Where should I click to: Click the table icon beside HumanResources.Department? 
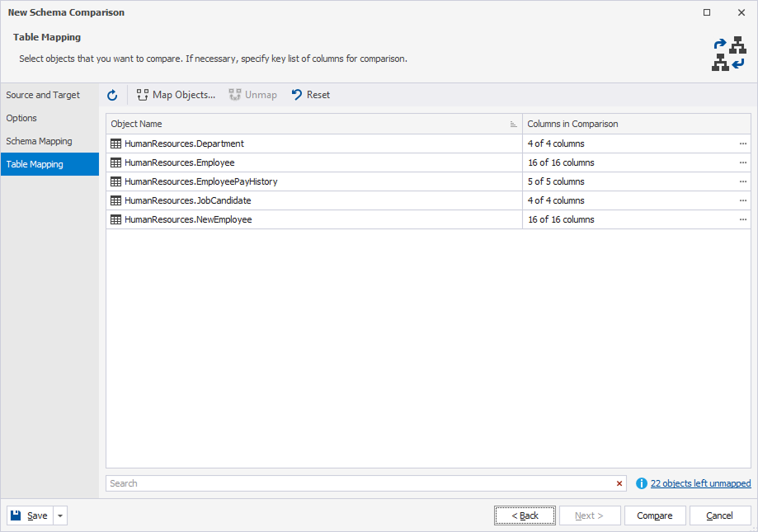tap(116, 144)
